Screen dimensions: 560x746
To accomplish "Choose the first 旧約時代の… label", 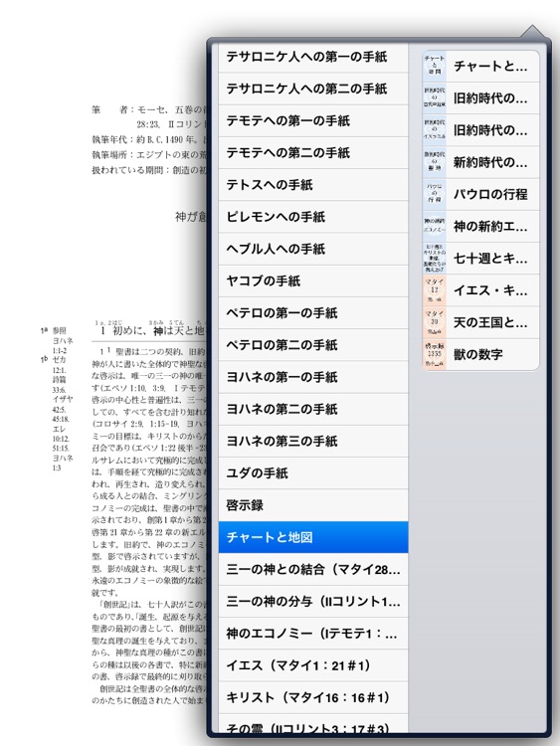I will click(x=490, y=98).
